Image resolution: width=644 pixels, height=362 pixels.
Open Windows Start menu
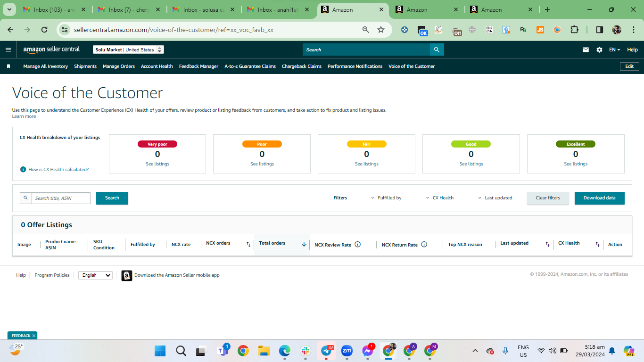tap(160, 351)
